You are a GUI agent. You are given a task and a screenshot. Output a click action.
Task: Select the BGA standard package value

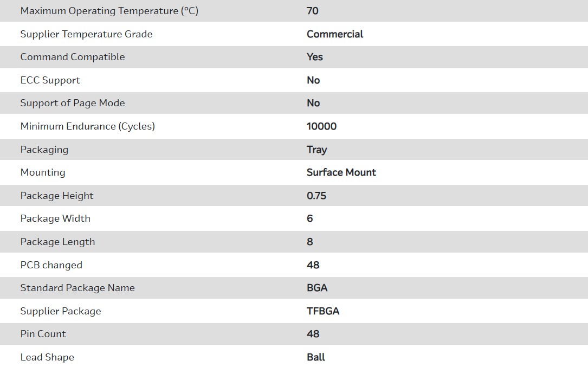point(317,288)
